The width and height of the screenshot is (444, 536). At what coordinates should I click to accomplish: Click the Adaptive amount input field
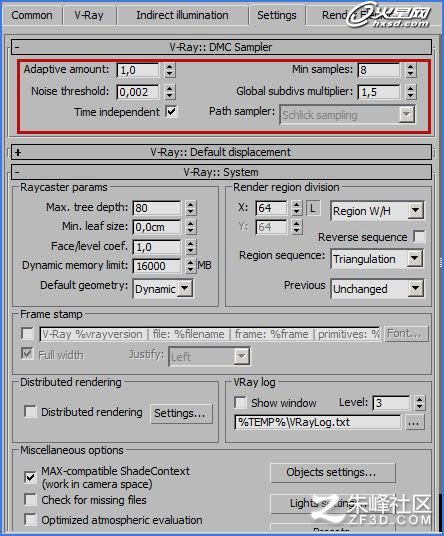tap(138, 70)
